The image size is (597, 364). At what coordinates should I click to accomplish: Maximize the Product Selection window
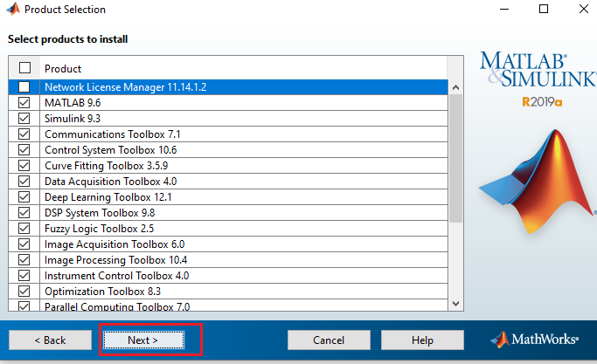(x=544, y=10)
